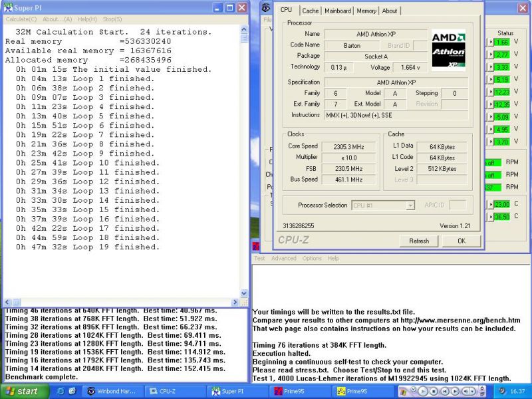Click the Super PI horizontal scrollbar right arrow
The width and height of the screenshot is (532, 399).
click(x=235, y=302)
